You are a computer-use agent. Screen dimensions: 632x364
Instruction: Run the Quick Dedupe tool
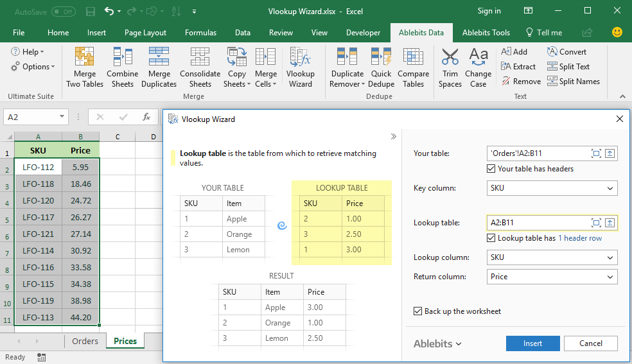(381, 67)
